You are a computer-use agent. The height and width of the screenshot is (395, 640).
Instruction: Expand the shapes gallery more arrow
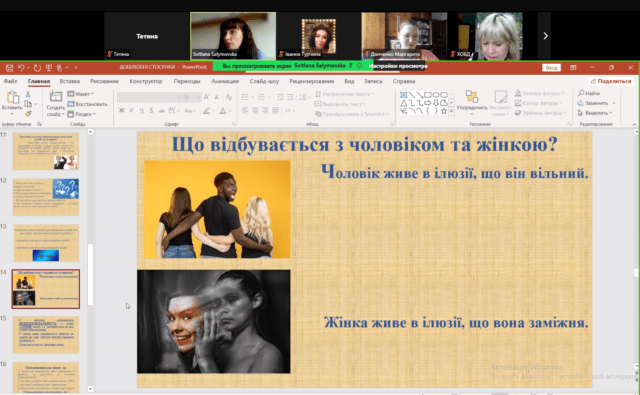tap(451, 111)
